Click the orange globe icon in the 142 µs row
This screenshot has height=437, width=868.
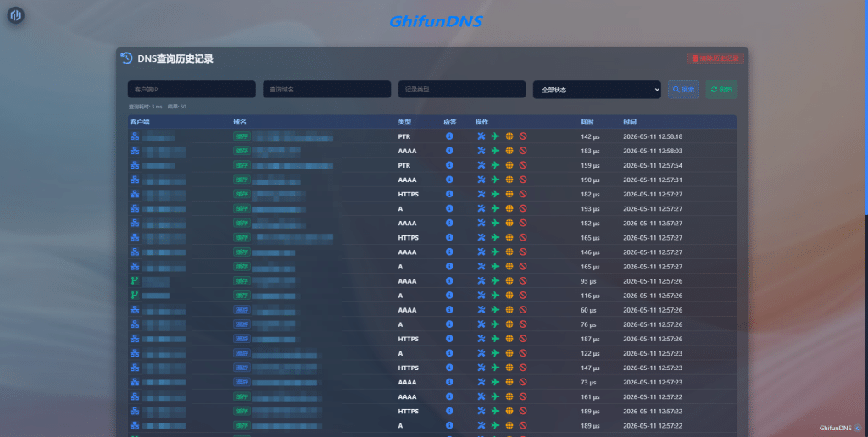(509, 136)
